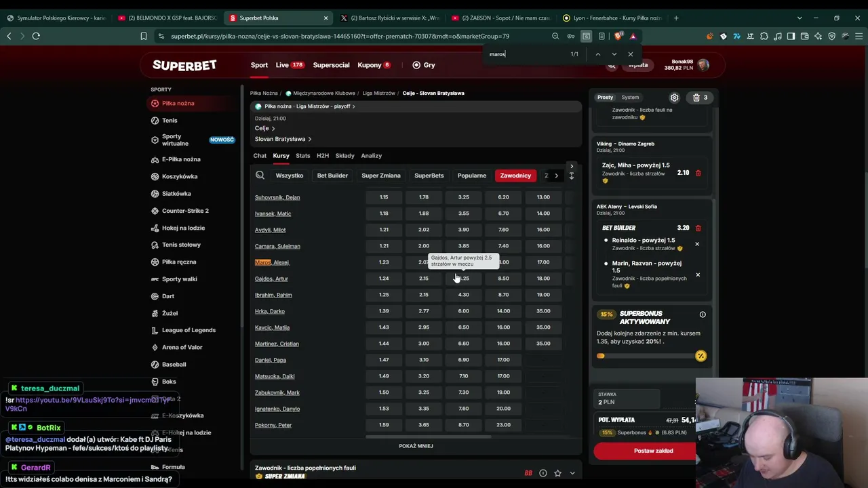Open the Chat tab
Image resolution: width=868 pixels, height=488 pixels.
pos(260,156)
